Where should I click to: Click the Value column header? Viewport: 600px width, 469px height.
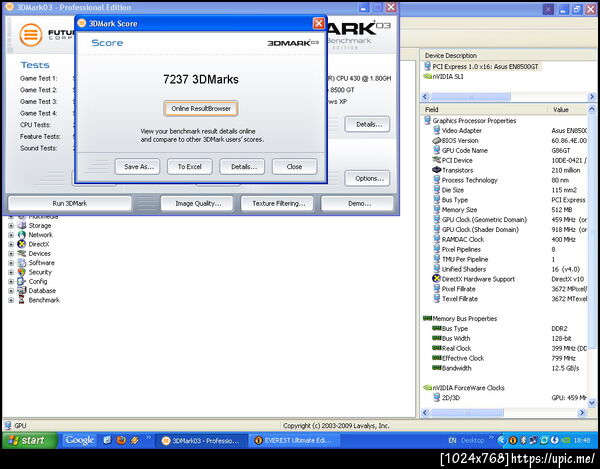567,110
